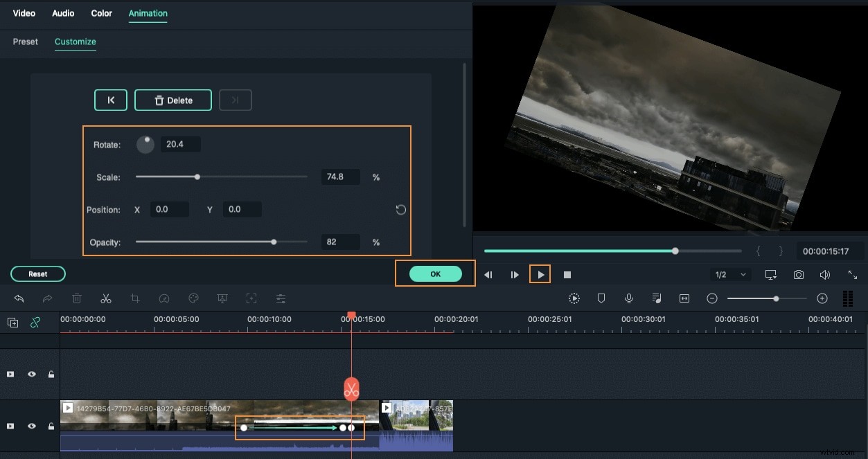Lock the bottom video track
This screenshot has height=459, width=868.
[x=51, y=426]
